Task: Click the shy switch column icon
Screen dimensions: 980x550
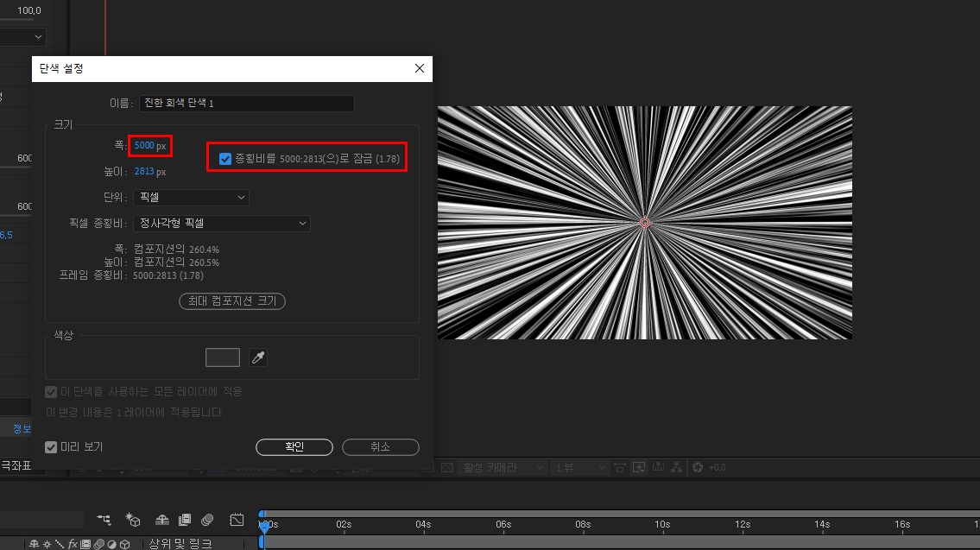Action: click(35, 544)
